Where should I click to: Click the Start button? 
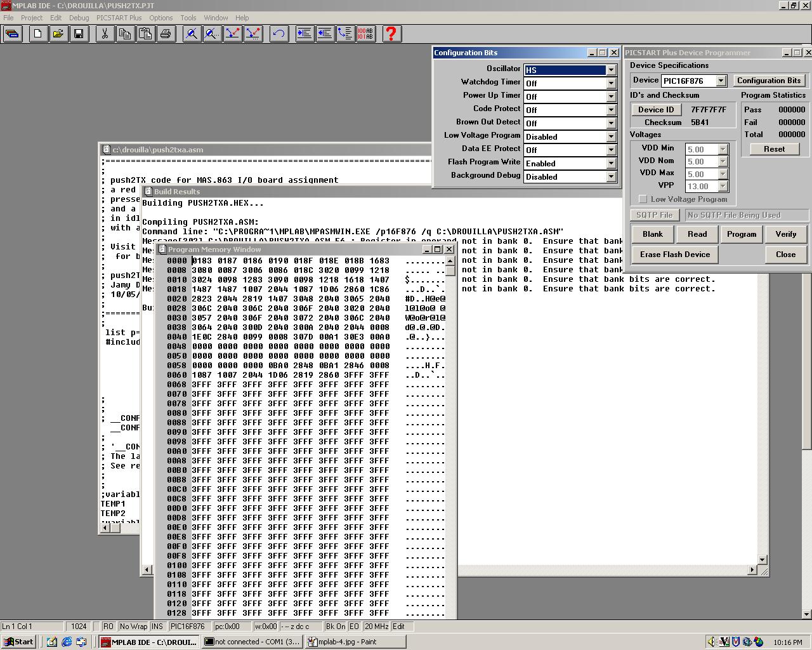[18, 642]
